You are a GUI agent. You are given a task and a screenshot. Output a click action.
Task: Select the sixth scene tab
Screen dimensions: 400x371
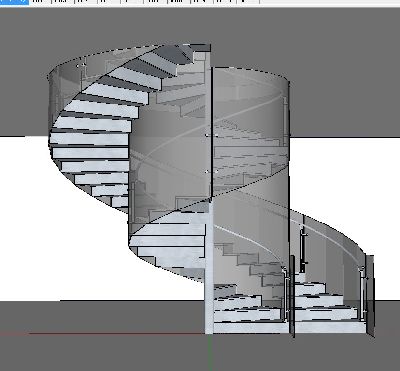pyautogui.click(x=132, y=1)
